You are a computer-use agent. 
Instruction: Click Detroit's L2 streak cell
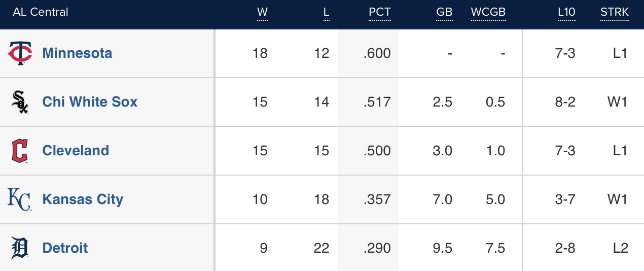tap(620, 248)
